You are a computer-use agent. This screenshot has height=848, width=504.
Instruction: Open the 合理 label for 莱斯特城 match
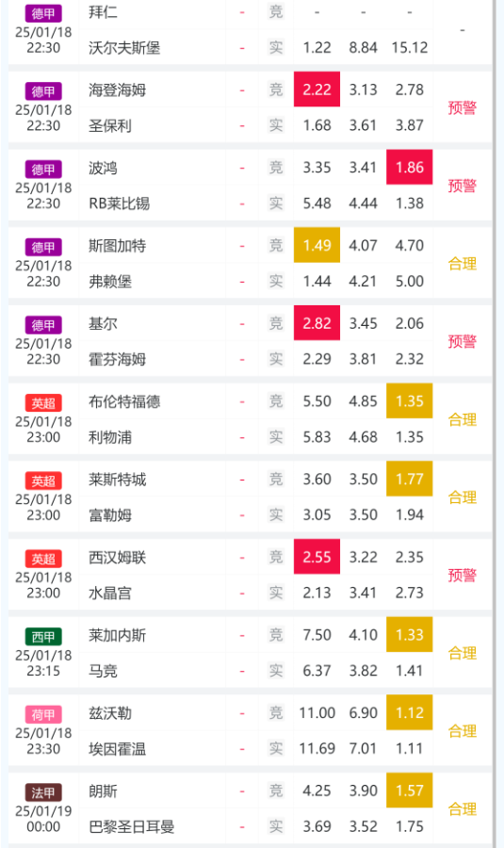point(463,497)
